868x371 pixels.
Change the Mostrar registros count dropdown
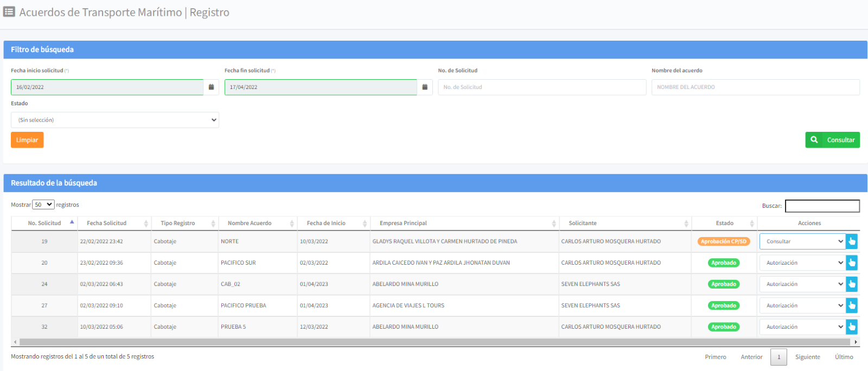tap(43, 205)
